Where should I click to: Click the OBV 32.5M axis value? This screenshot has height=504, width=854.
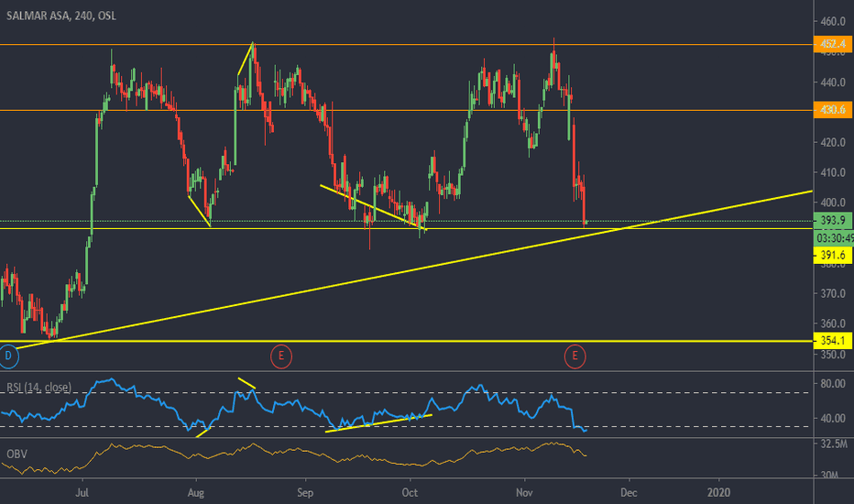(834, 444)
